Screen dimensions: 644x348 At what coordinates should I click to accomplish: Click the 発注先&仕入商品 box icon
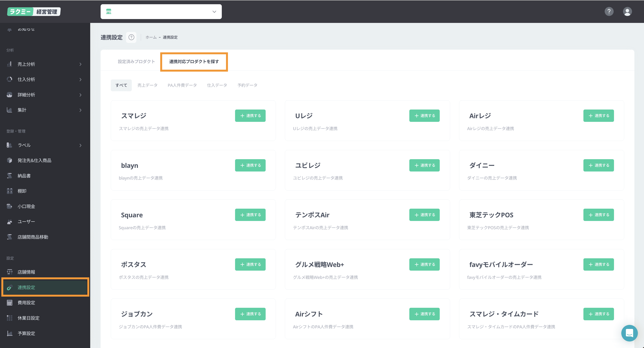[x=9, y=160]
